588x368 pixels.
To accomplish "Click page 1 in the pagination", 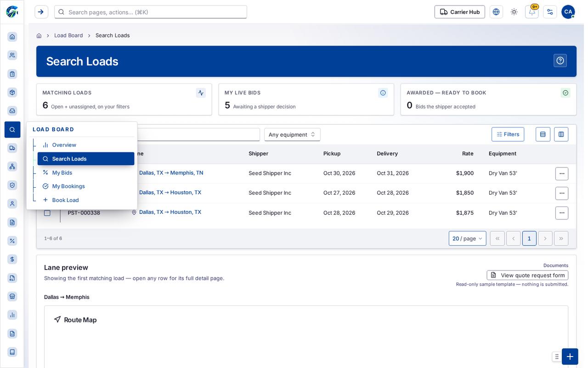I will 529,238.
